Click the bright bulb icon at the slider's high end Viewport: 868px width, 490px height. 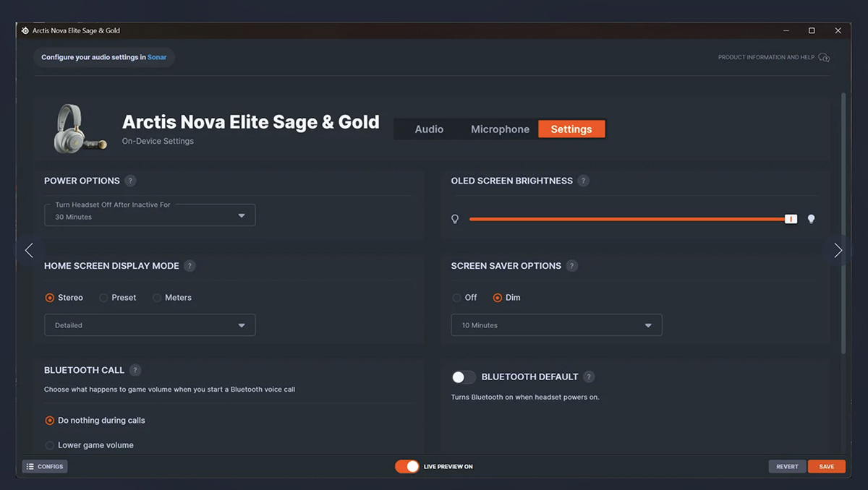tap(811, 219)
